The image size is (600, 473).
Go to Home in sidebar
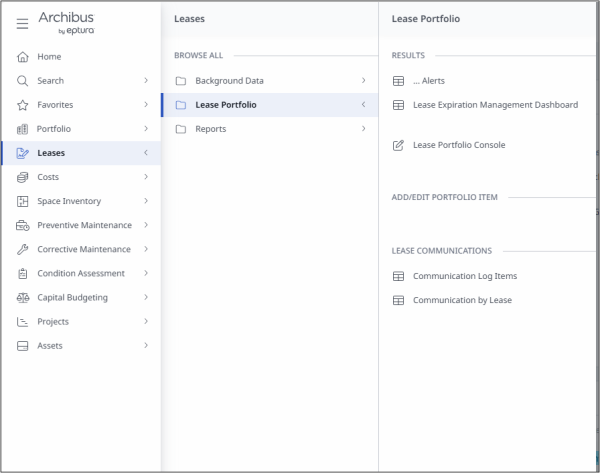pyautogui.click(x=49, y=57)
